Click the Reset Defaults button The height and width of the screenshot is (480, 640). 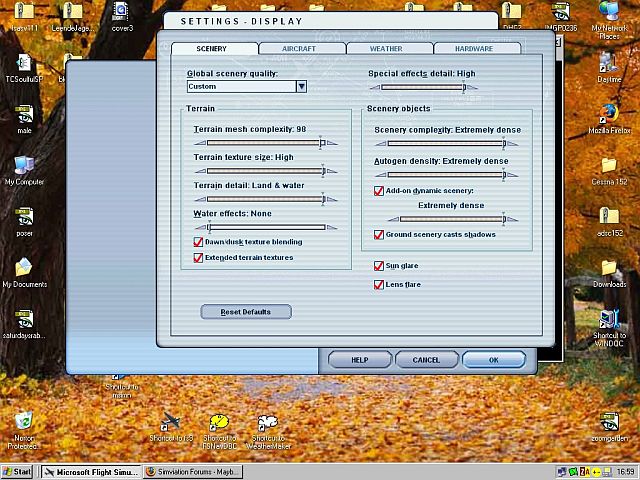click(246, 312)
